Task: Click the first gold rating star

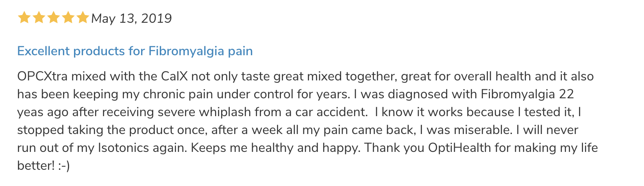Action: 24,18
